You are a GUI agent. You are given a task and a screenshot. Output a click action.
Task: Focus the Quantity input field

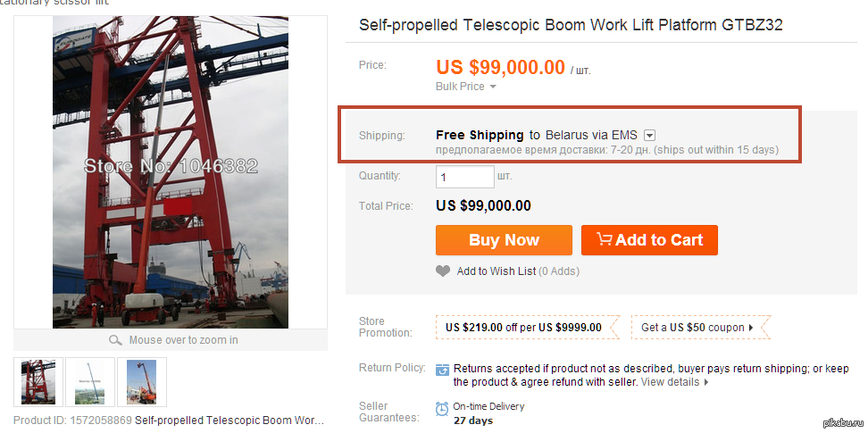(x=464, y=177)
